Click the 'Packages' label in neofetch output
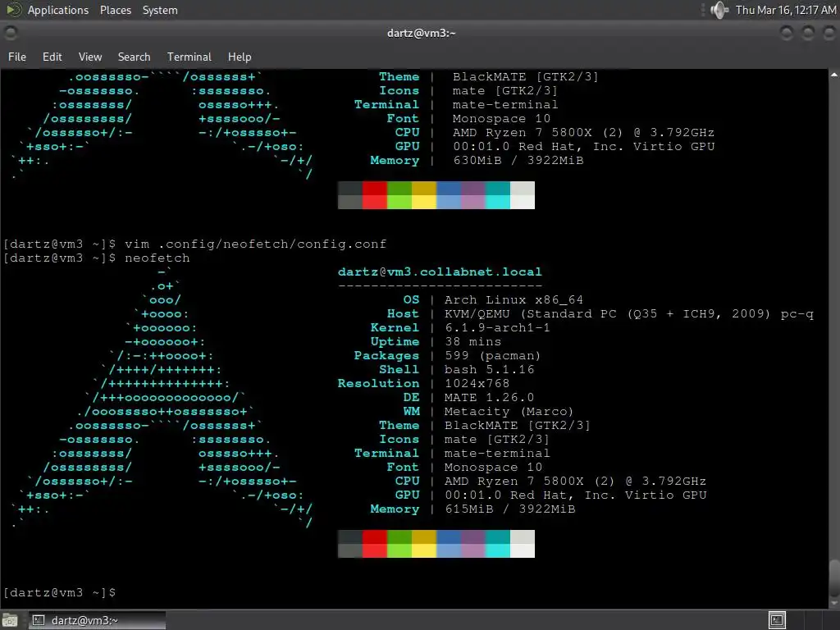 [x=387, y=356]
